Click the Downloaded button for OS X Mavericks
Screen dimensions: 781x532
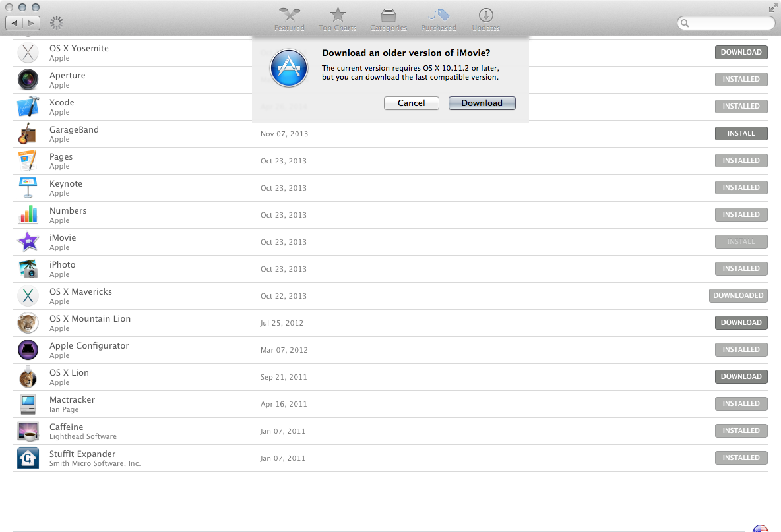tap(738, 295)
